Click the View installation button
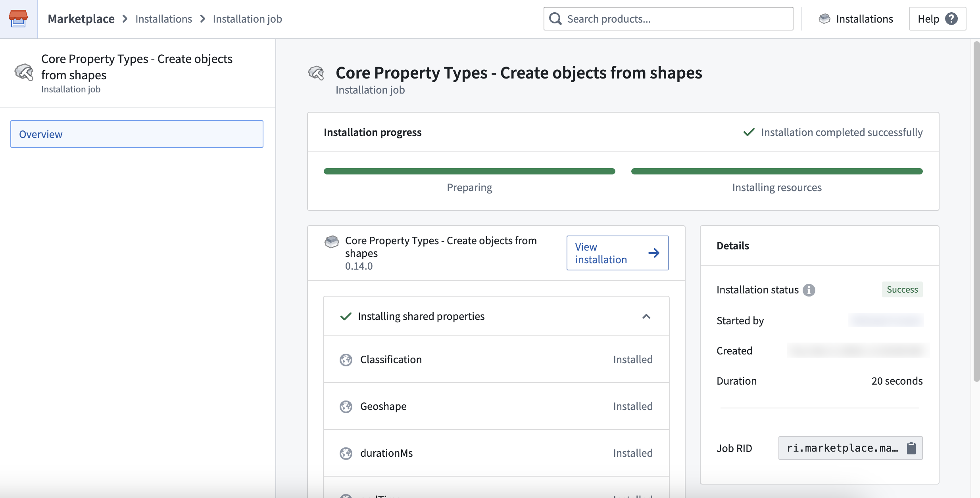980x498 pixels. [617, 253]
